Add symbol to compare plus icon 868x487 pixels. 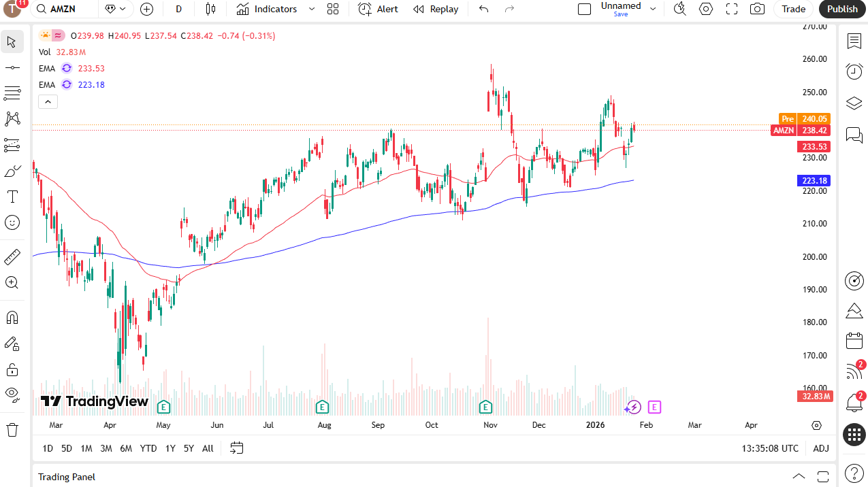point(146,9)
